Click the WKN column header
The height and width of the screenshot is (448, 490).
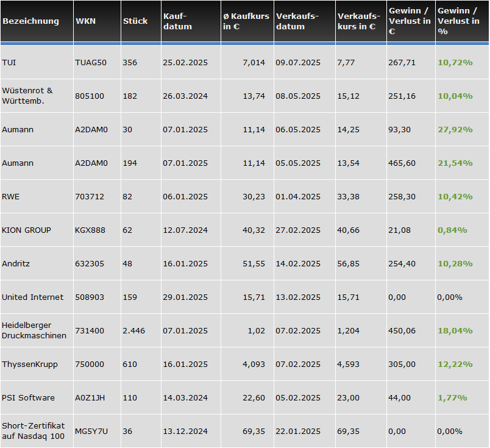85,21
